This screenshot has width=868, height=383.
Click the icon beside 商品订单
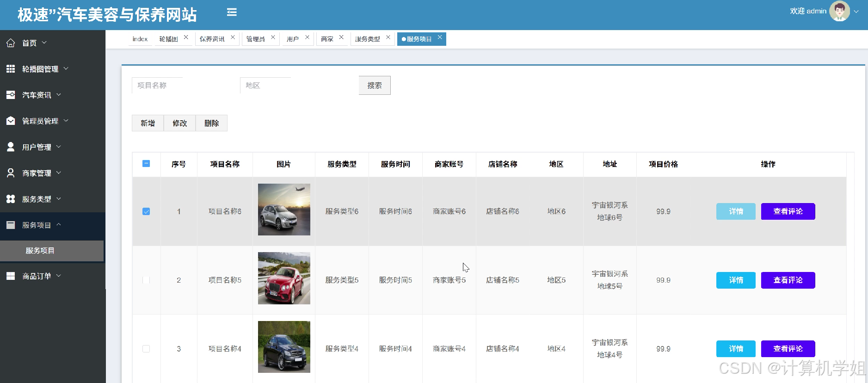(11, 276)
